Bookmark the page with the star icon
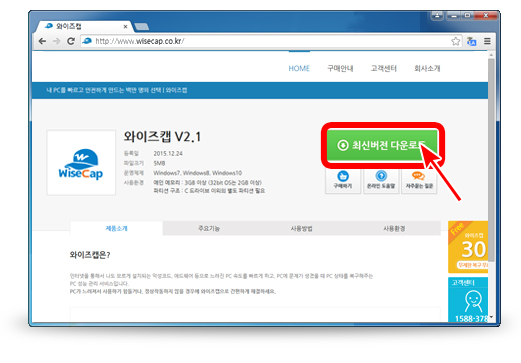Image resolution: width=521 pixels, height=363 pixels. (455, 41)
